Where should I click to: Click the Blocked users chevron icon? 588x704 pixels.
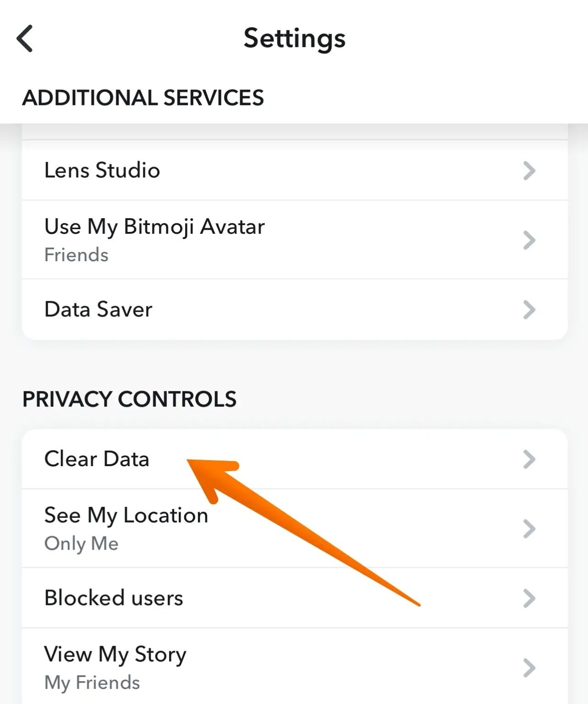pyautogui.click(x=530, y=598)
